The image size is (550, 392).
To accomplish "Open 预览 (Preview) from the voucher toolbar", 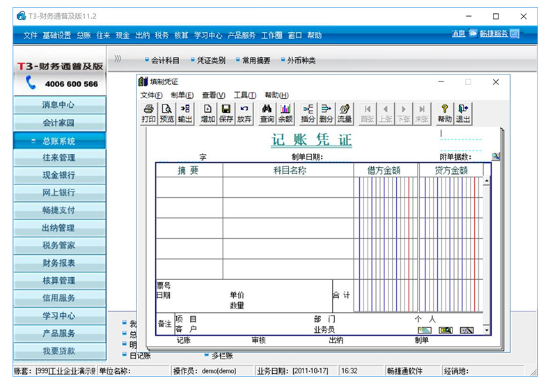I will click(166, 113).
